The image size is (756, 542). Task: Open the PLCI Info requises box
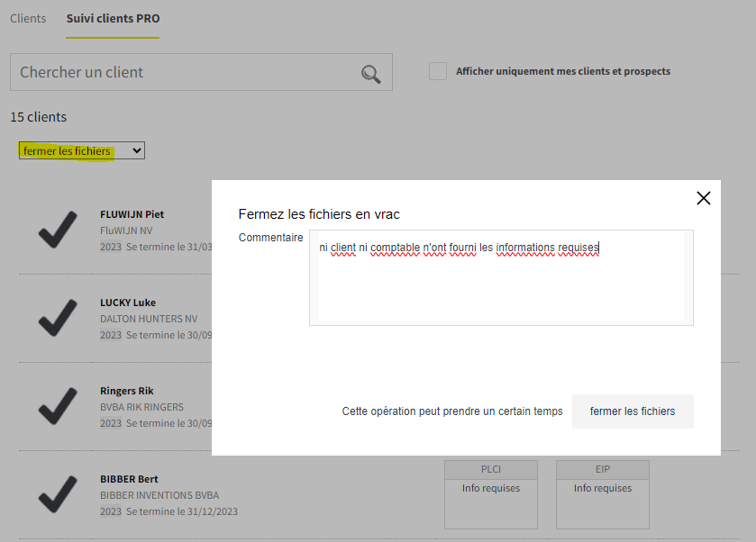[491, 494]
